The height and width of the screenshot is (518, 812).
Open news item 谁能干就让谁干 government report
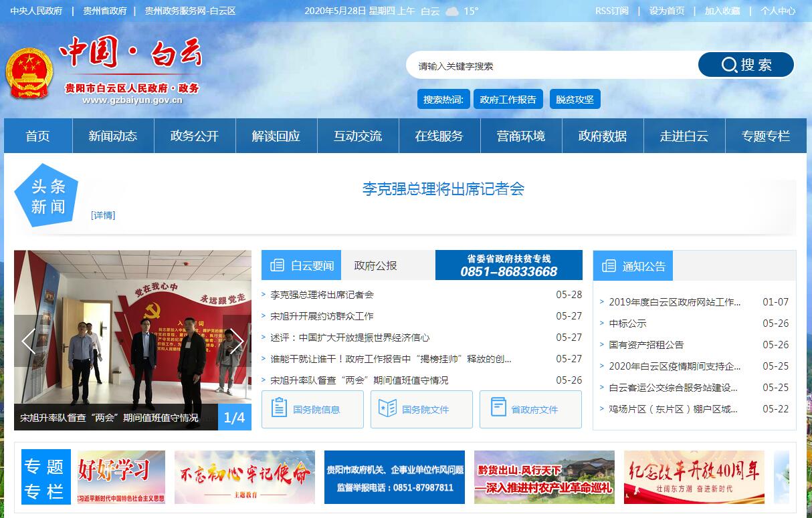[391, 359]
